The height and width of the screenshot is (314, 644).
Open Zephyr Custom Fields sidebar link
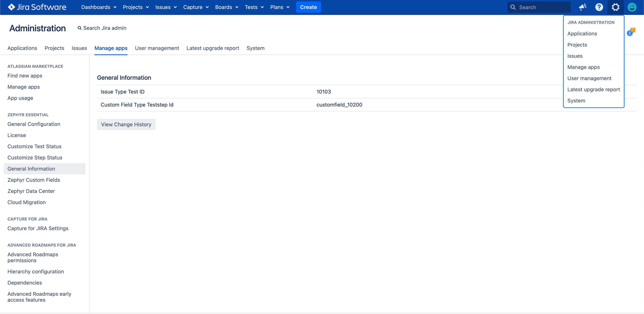tap(34, 180)
